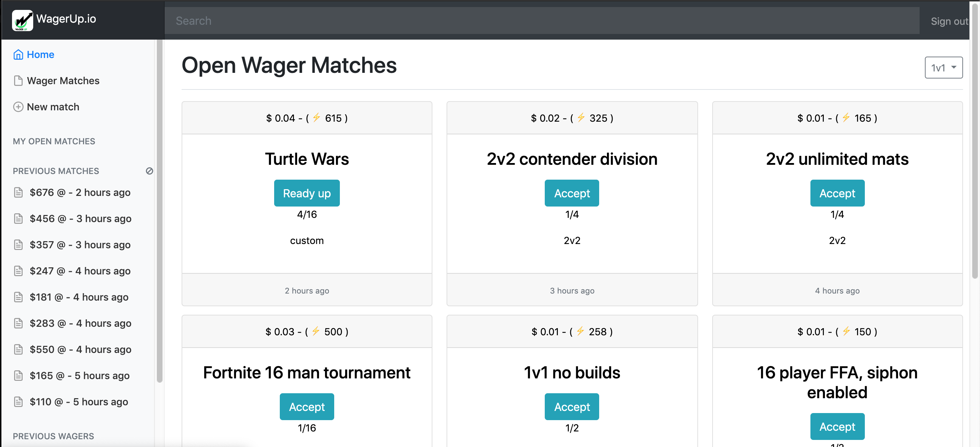Click the lightning bolt on the Turtle Wars card
Viewport: 980px width, 447px height.
click(x=316, y=118)
